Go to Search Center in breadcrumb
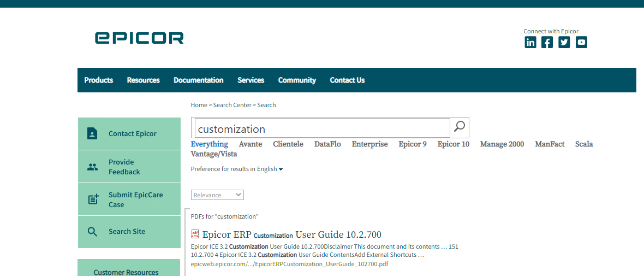The image size is (644, 276). click(232, 105)
